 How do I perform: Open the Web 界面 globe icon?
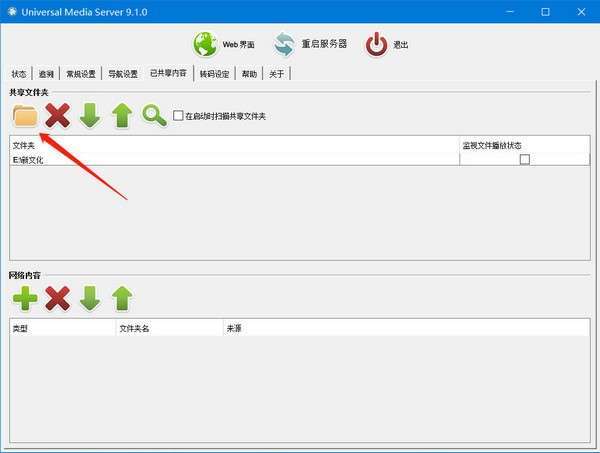(205, 44)
